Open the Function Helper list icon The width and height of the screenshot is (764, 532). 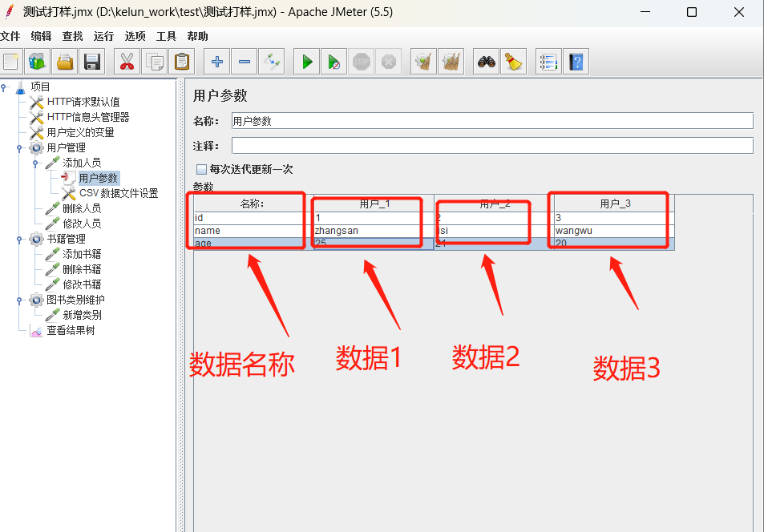pyautogui.click(x=548, y=62)
